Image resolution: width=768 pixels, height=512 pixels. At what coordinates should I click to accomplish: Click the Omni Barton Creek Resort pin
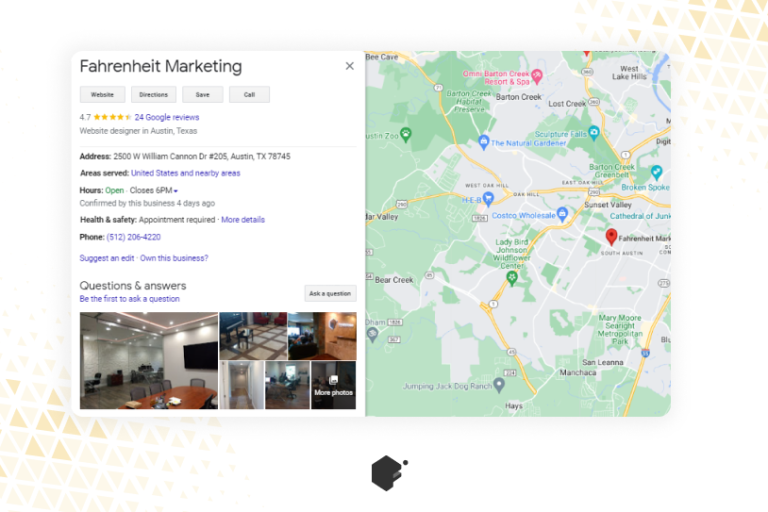tap(537, 76)
